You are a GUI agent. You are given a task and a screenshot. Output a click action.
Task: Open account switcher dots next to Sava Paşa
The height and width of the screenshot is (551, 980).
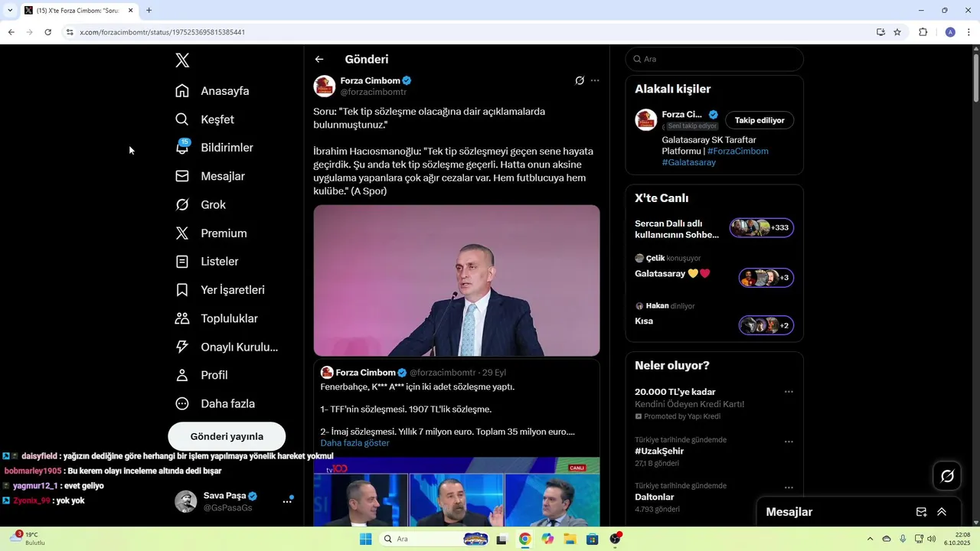click(288, 501)
